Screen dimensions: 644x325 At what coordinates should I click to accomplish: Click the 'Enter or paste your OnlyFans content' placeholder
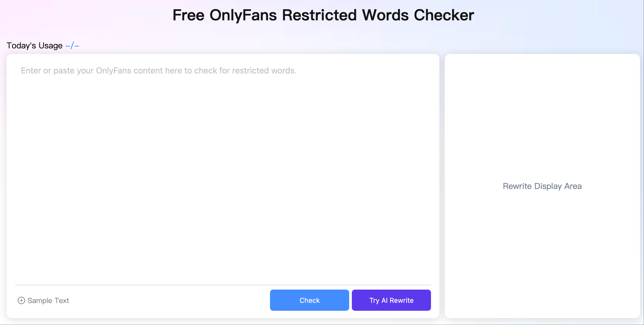click(158, 71)
